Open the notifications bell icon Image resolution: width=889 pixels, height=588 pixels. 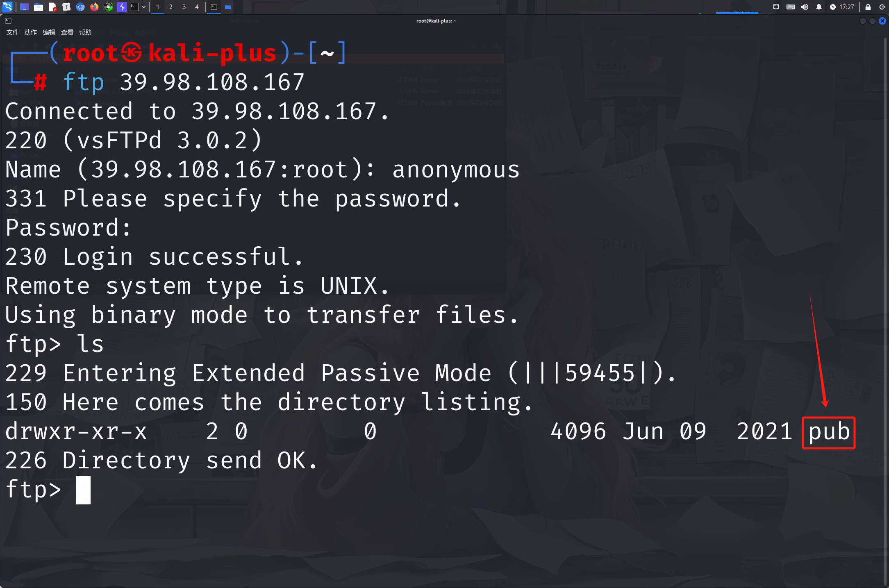tap(819, 7)
